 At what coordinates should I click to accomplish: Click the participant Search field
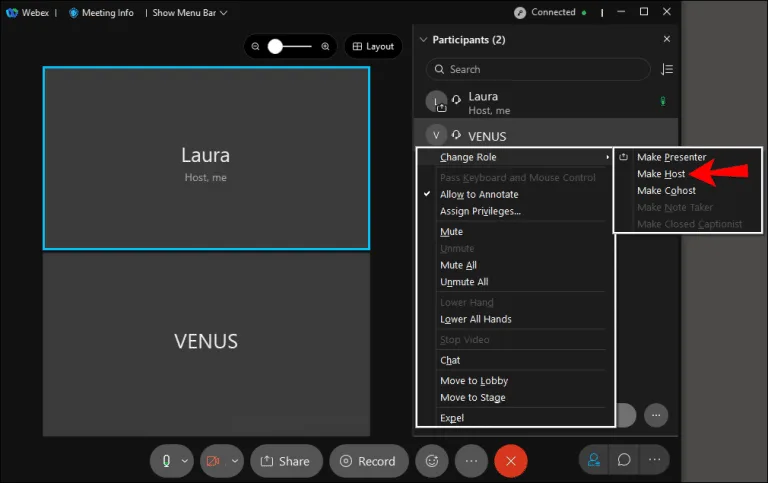pos(538,69)
